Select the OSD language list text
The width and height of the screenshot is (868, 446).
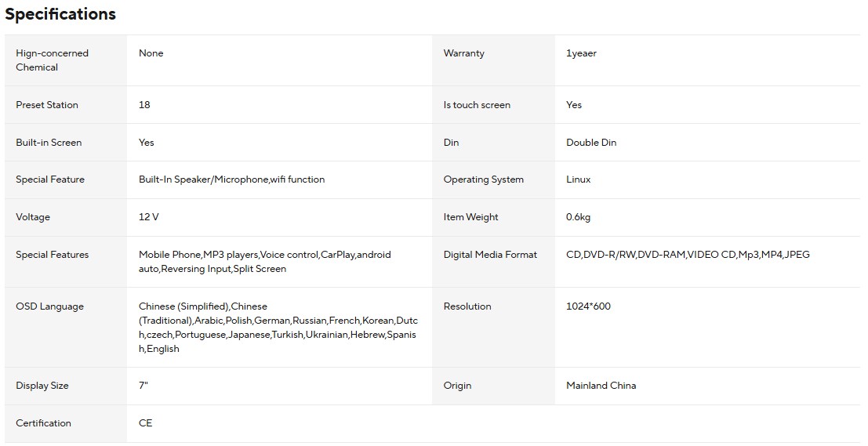[278, 328]
